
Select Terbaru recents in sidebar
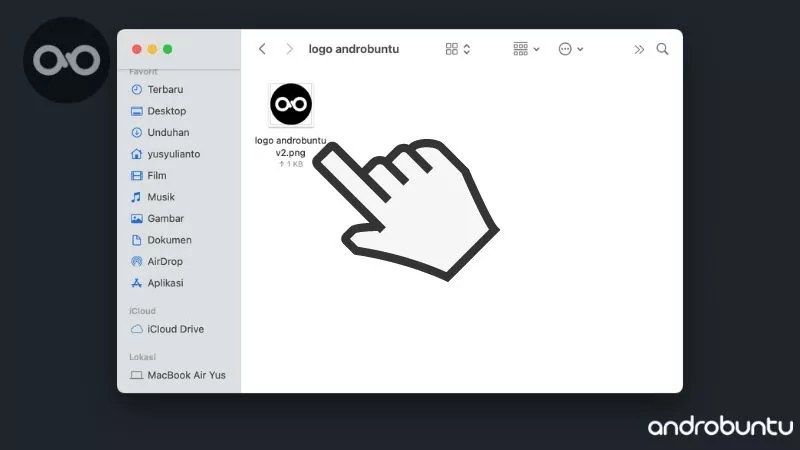point(164,89)
